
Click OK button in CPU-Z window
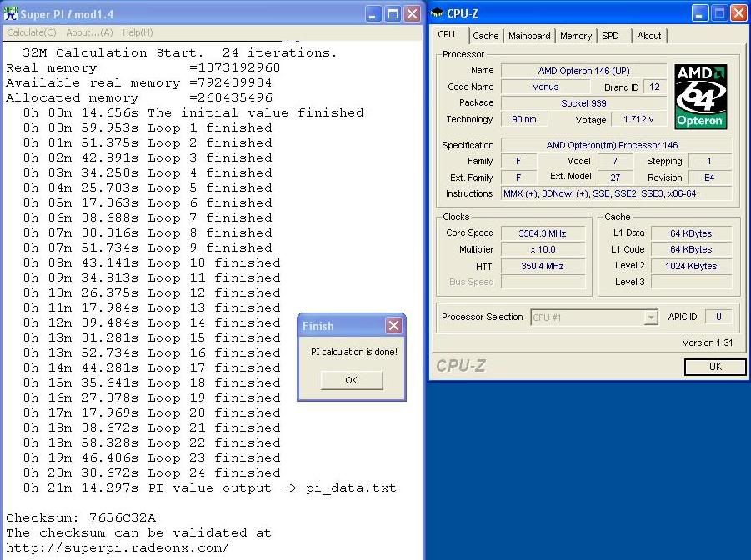[x=715, y=367]
